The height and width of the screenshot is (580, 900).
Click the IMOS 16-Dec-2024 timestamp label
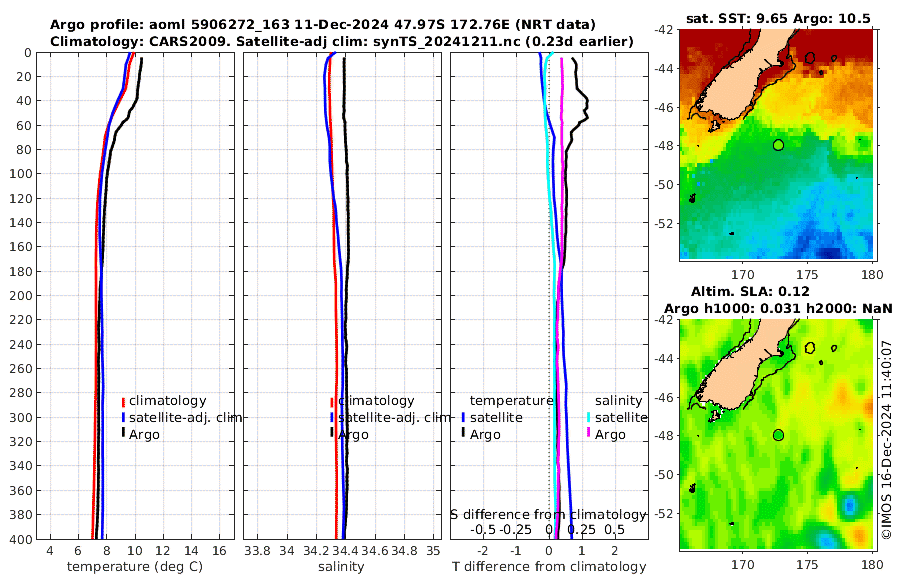[887, 439]
